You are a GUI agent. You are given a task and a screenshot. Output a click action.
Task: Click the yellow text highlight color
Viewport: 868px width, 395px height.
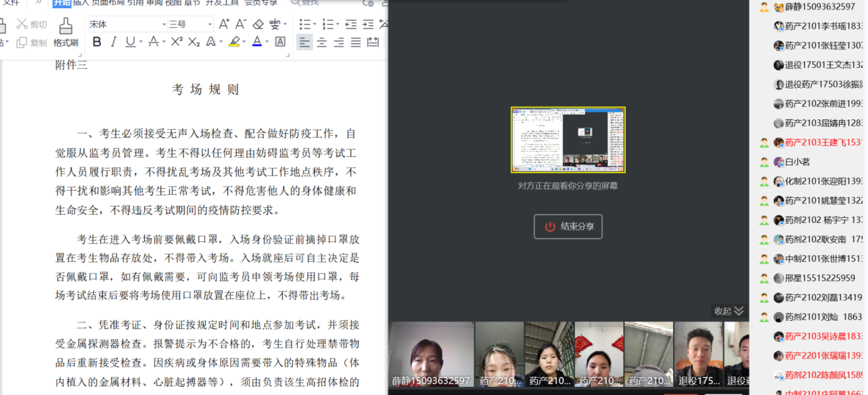pyautogui.click(x=234, y=42)
